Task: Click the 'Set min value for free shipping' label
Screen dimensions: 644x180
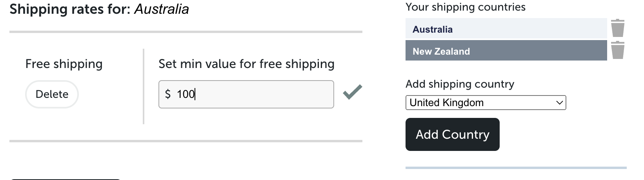Action: (246, 64)
